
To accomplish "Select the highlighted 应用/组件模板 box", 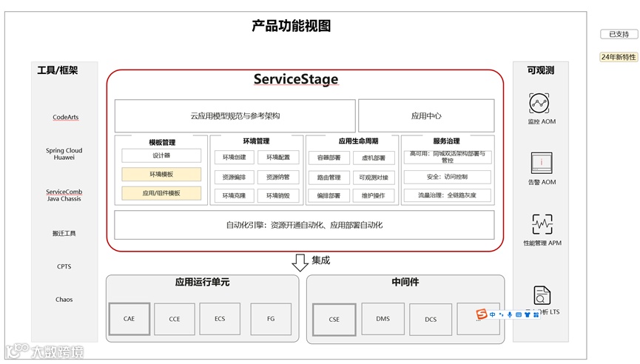I will pos(161,193).
